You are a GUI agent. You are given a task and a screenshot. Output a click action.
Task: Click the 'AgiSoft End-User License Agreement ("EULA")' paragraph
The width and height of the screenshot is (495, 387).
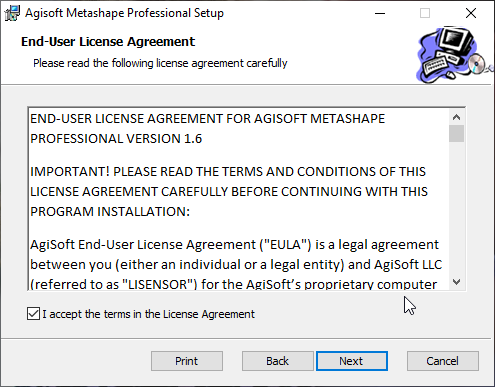236,264
